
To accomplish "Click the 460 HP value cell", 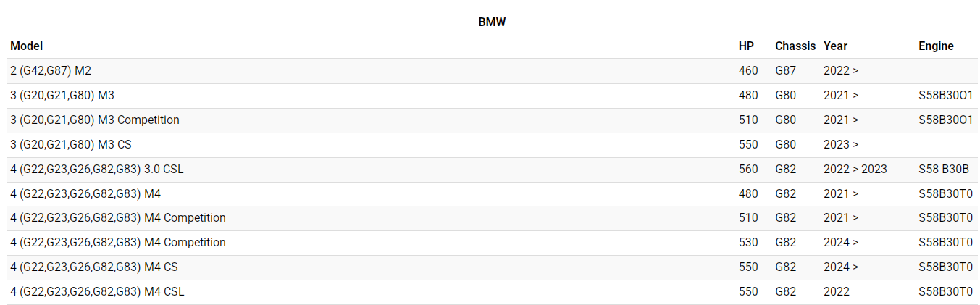I will pos(748,71).
